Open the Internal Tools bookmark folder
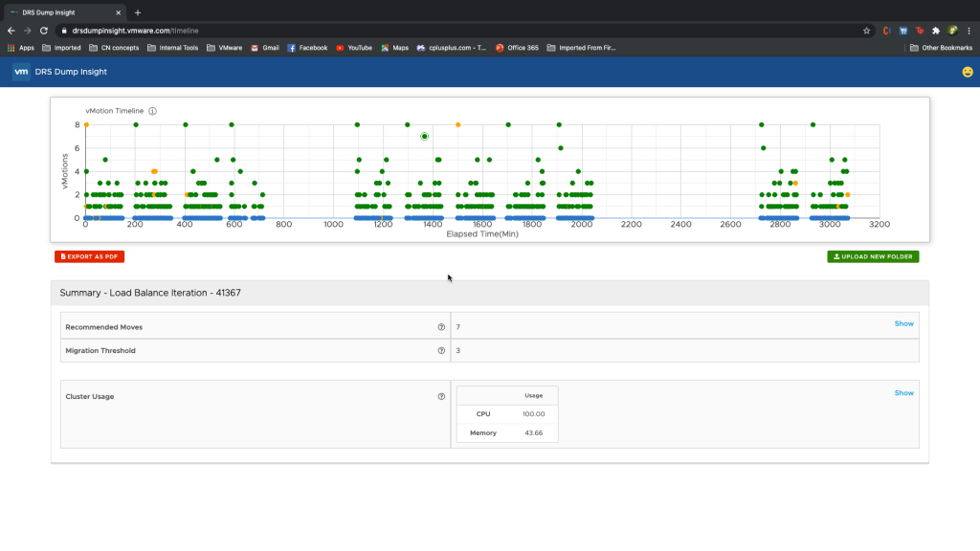The width and height of the screenshot is (980, 551). coord(172,48)
